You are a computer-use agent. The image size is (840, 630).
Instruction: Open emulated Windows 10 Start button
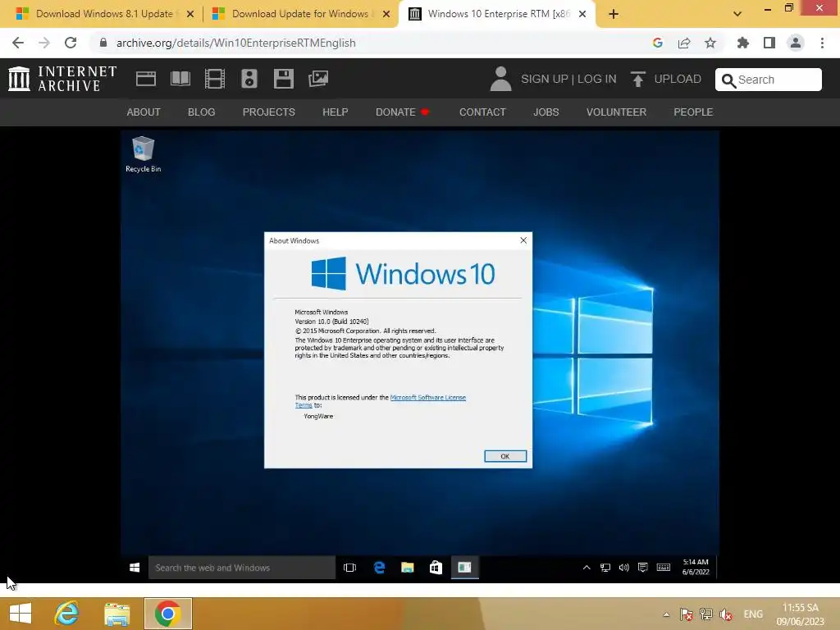[135, 568]
